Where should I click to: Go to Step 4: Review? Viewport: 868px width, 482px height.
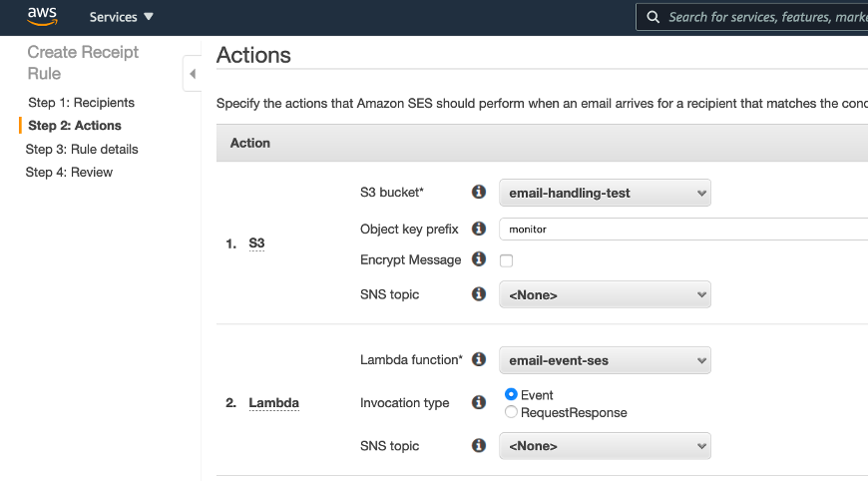click(x=69, y=173)
